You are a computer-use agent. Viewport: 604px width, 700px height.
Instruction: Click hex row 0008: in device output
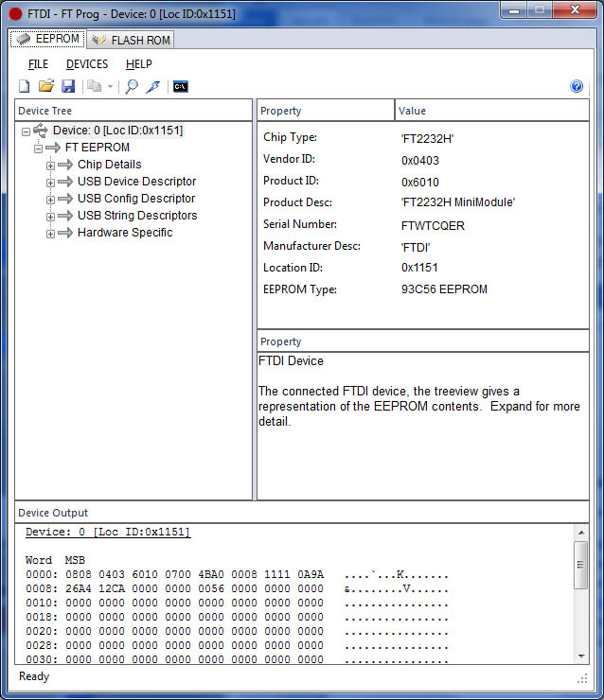237,588
